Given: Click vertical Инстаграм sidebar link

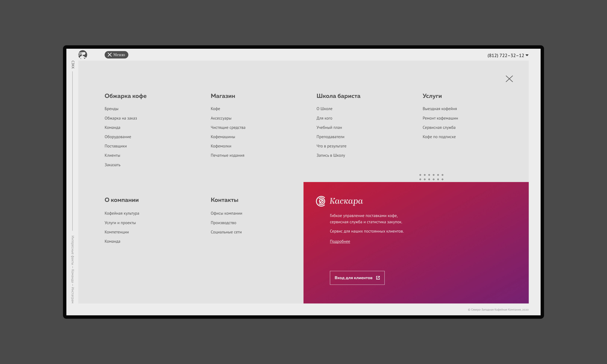Looking at the screenshot, I should click(73, 295).
